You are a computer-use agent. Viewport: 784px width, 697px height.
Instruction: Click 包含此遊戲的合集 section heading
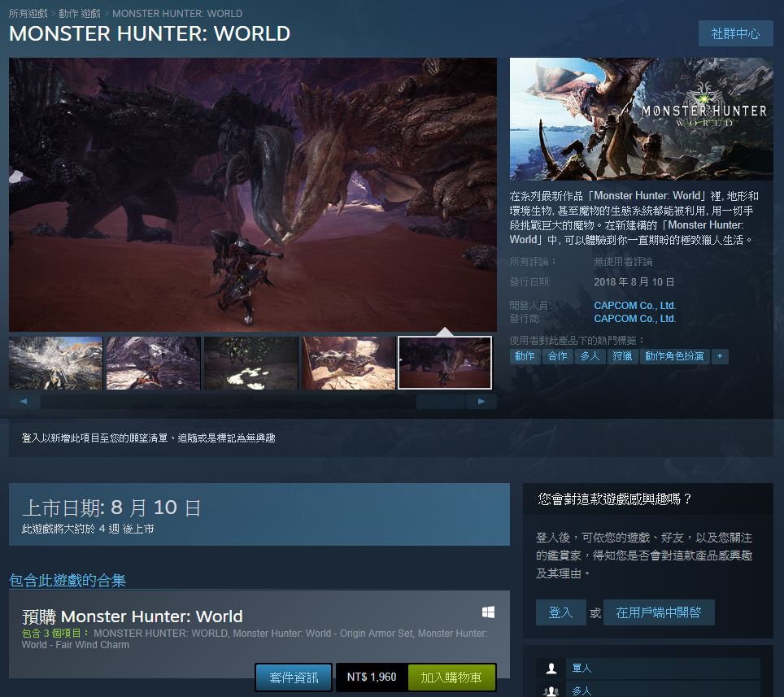click(x=67, y=581)
